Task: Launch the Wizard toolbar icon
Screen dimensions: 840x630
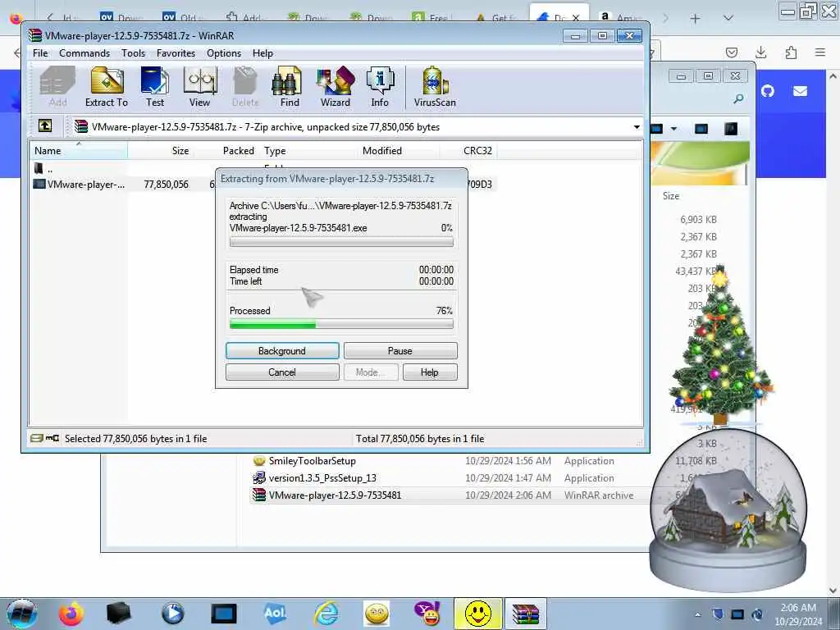Action: [336, 87]
